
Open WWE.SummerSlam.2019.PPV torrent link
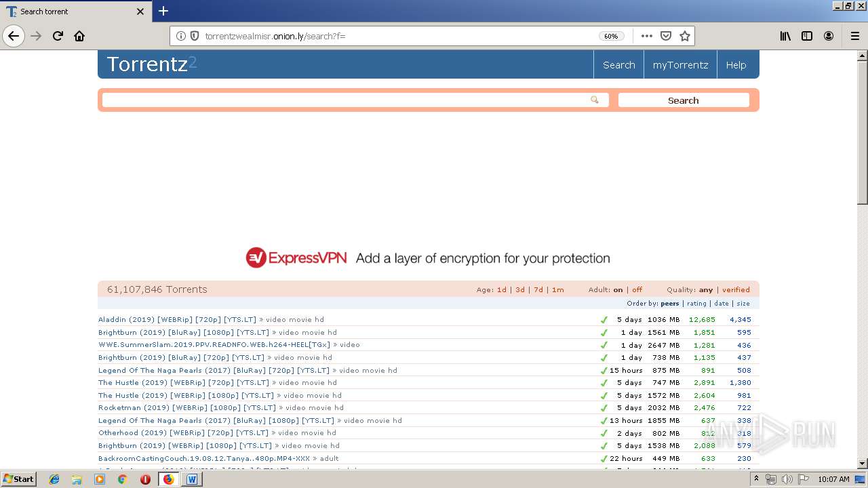[x=214, y=344]
